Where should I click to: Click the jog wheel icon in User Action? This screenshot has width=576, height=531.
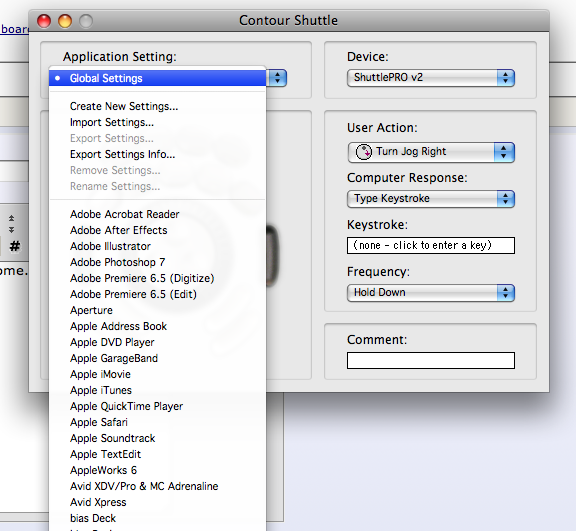point(364,152)
